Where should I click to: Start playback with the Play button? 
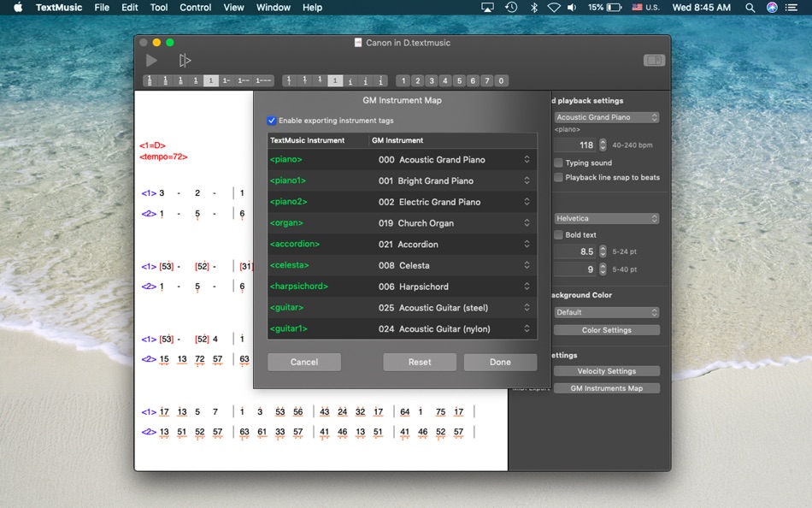tap(151, 61)
